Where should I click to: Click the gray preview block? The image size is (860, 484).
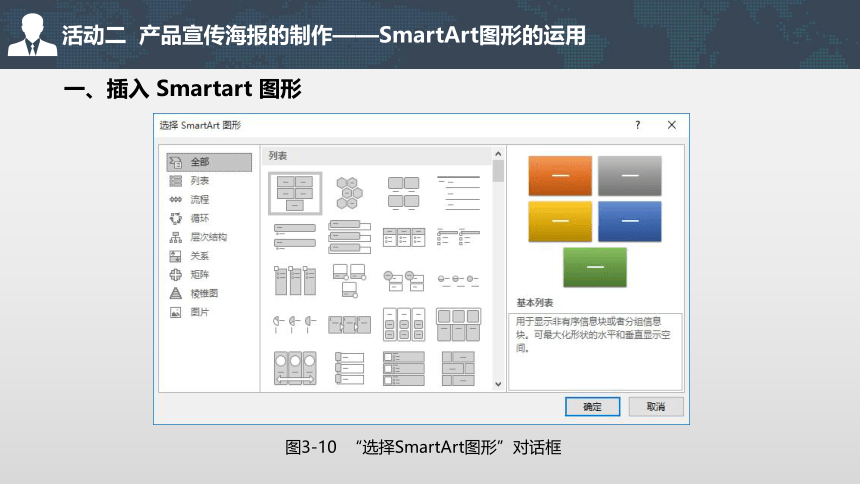630,176
